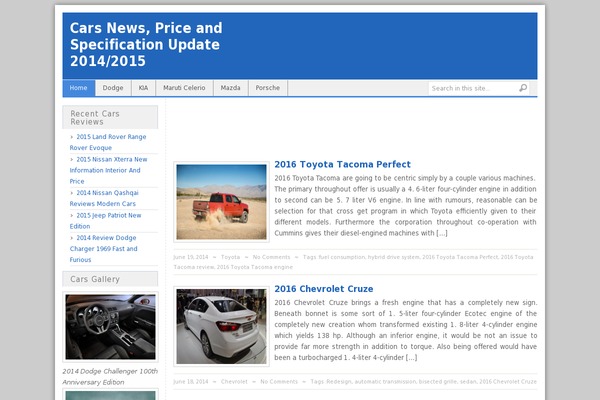This screenshot has width=600, height=400.
Task: Click the Toyota category link under Tacoma post
Action: pos(230,257)
